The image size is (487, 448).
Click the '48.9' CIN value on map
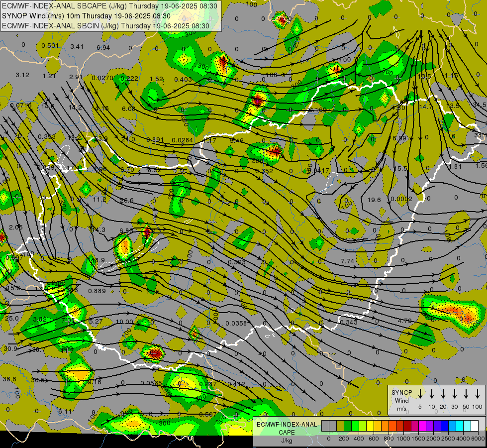[x=98, y=260]
